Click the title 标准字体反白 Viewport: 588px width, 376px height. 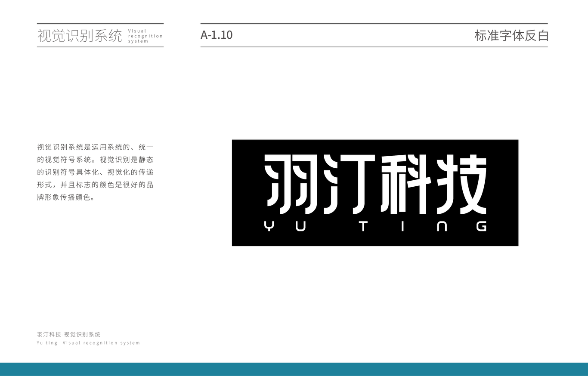point(511,36)
